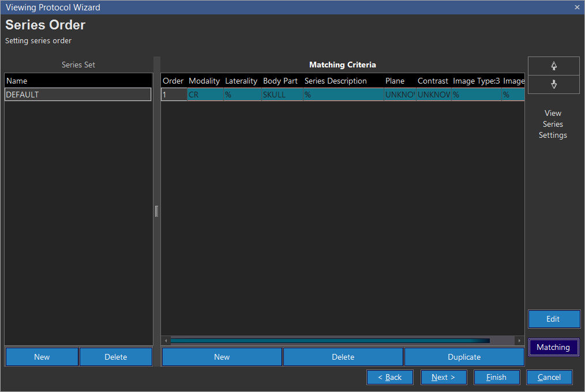585x392 pixels.
Task: Click the move up arrow button
Action: pyautogui.click(x=554, y=66)
